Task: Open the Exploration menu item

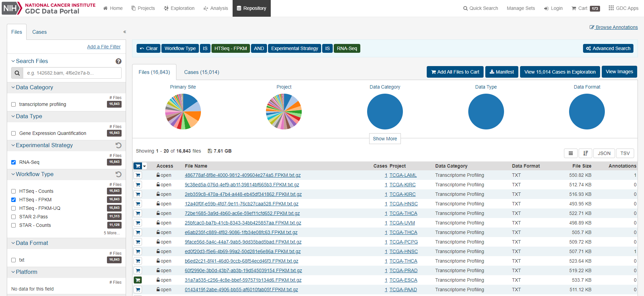Action: 179,8
